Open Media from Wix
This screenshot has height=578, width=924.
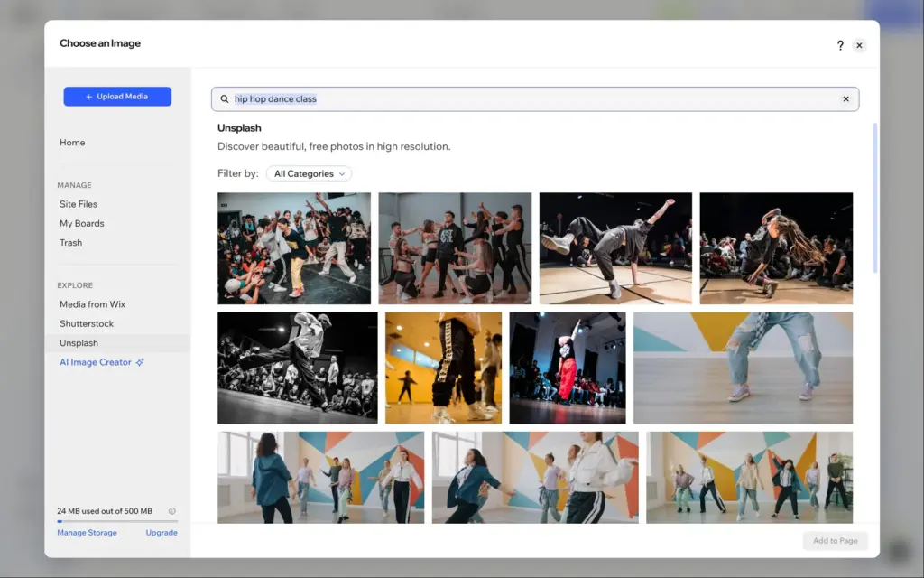point(93,304)
